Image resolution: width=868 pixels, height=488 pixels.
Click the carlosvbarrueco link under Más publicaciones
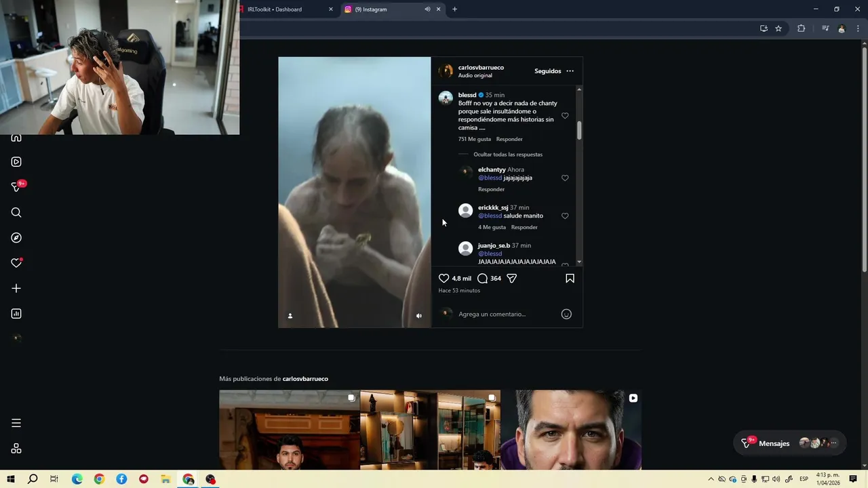tap(305, 379)
